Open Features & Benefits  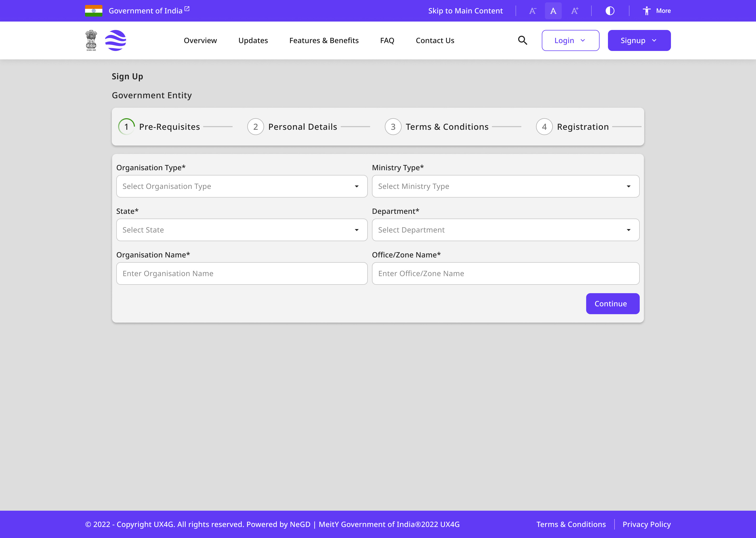pos(324,40)
